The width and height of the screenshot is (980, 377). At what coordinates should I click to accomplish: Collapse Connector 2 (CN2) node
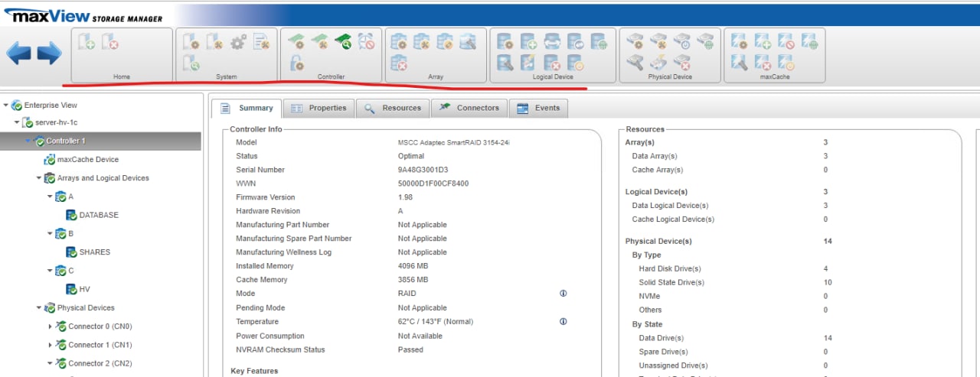(x=50, y=363)
